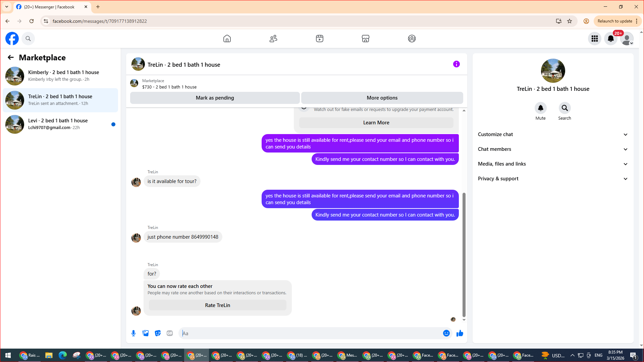644x362 pixels.
Task: Click Learn More button
Action: coord(376,123)
